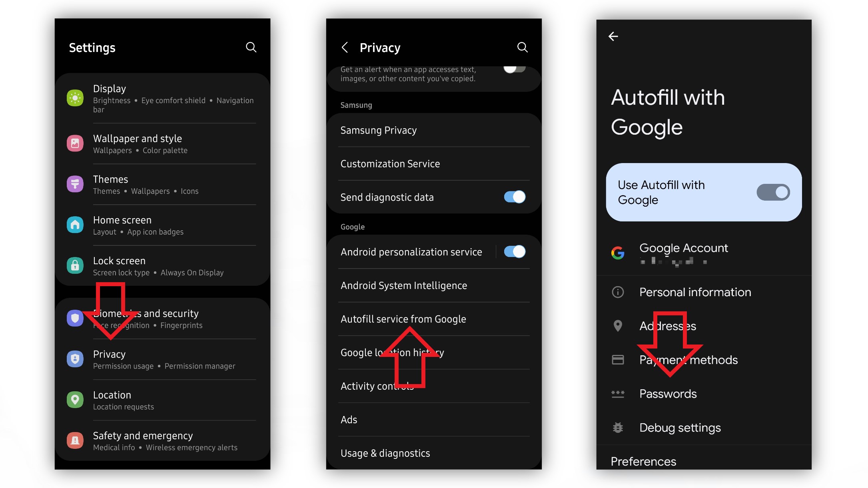Expand Google location history

[392, 352]
